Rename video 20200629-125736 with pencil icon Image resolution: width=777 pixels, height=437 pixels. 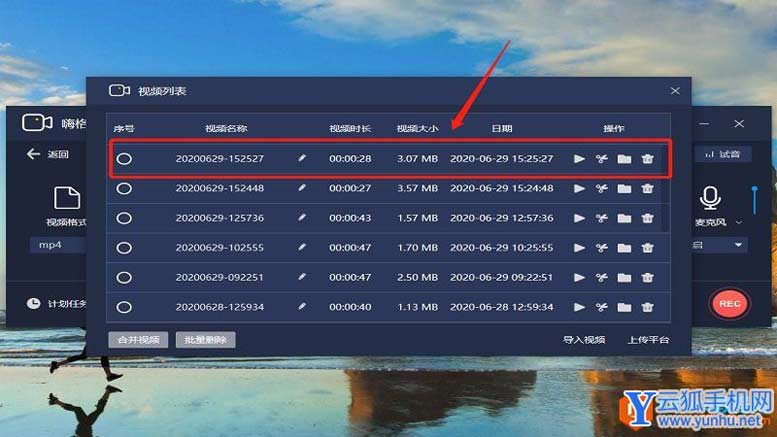coord(302,218)
